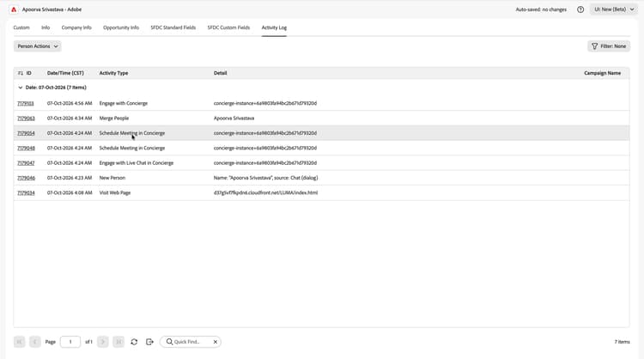The width and height of the screenshot is (644, 359).
Task: Switch to the Info tab
Action: click(46, 27)
